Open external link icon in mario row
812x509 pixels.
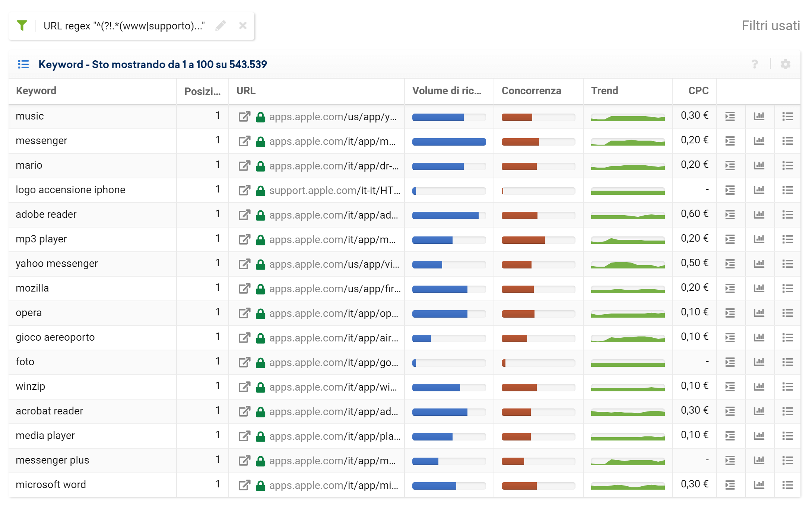tap(244, 166)
